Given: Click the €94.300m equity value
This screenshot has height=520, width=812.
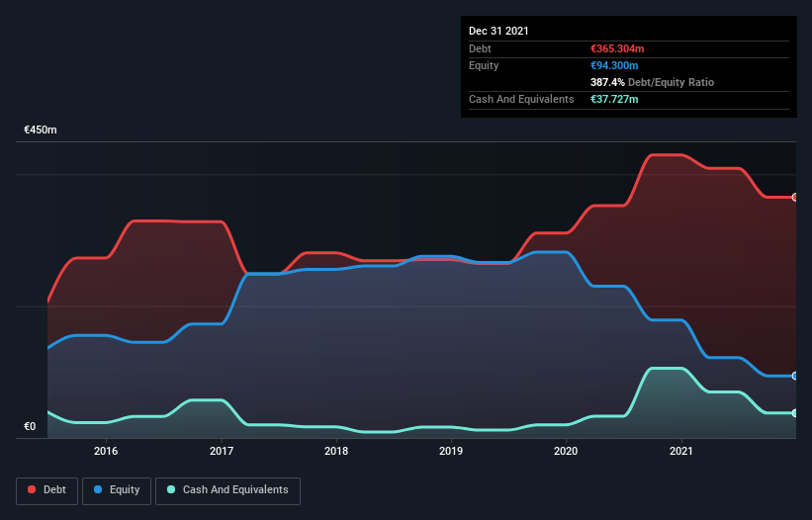Looking at the screenshot, I should (x=614, y=65).
